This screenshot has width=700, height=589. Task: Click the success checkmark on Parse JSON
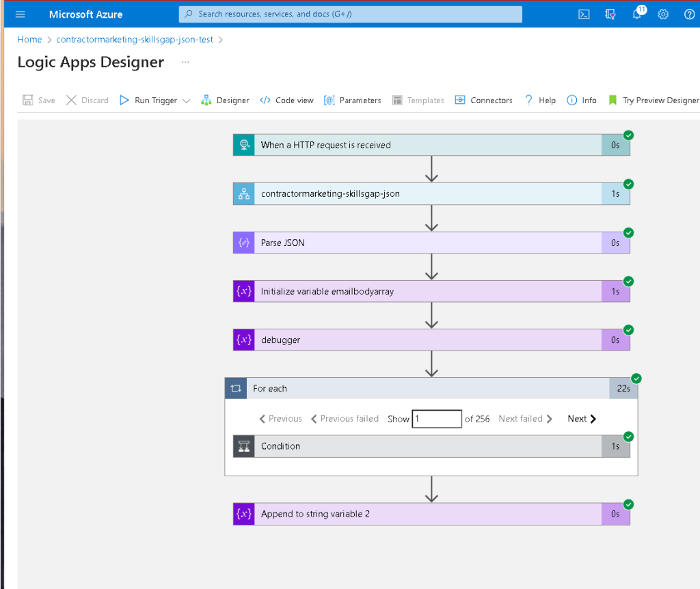[629, 232]
